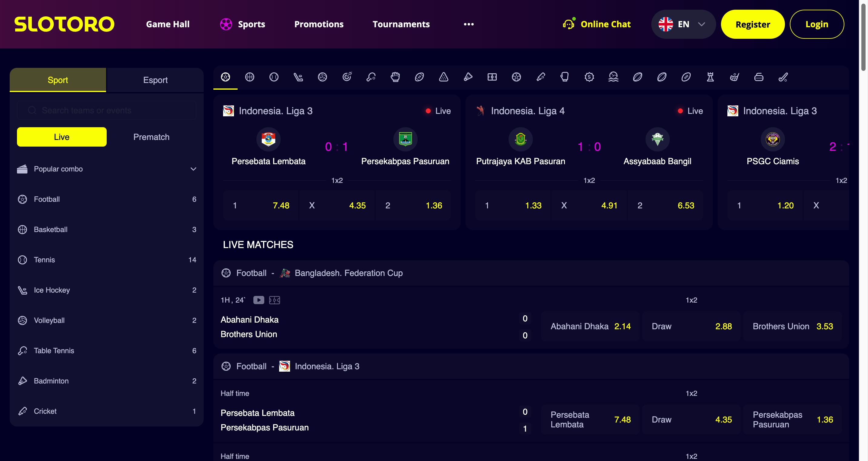The height and width of the screenshot is (461, 868).
Task: Pick 2 at 6.53 for Assyabaab Bangil
Action: pos(666,205)
